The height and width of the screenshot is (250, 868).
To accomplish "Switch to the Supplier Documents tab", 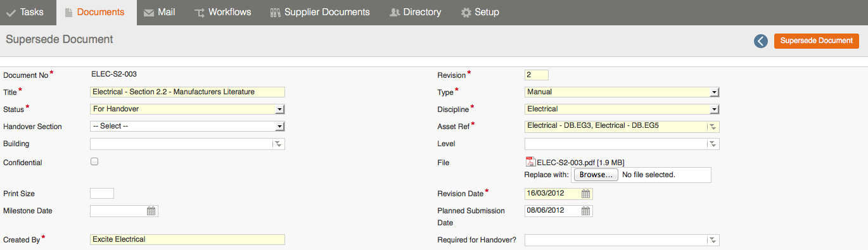I will pos(320,12).
